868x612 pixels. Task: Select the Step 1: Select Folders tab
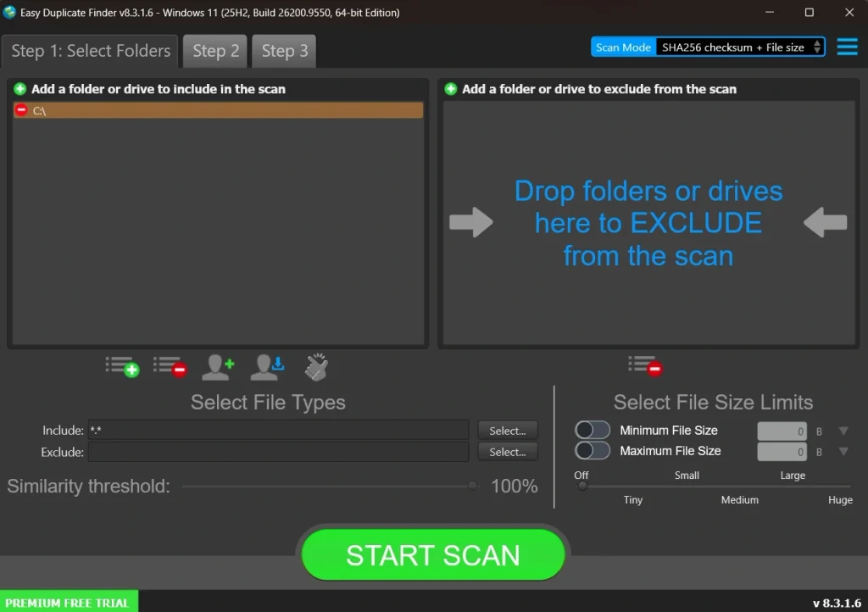coord(90,51)
